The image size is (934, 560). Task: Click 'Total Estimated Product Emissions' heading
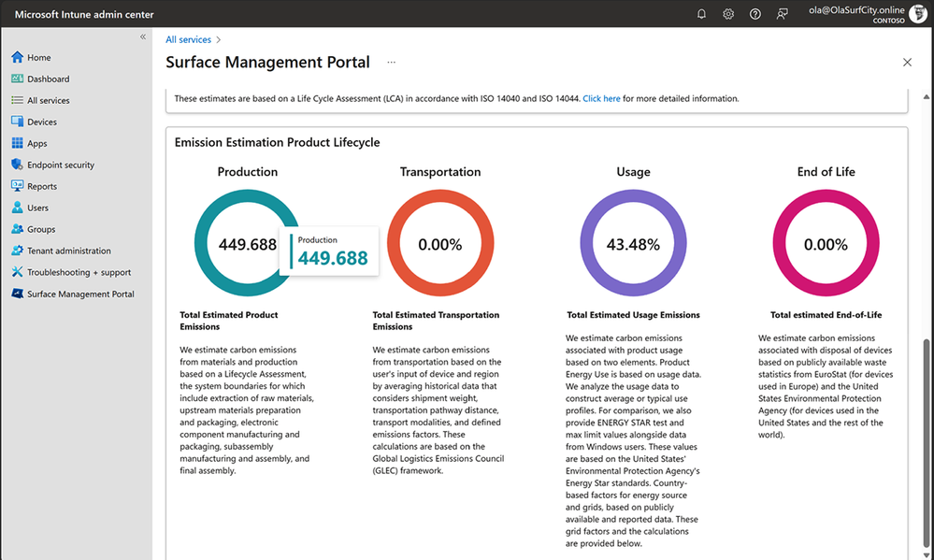[x=229, y=321]
